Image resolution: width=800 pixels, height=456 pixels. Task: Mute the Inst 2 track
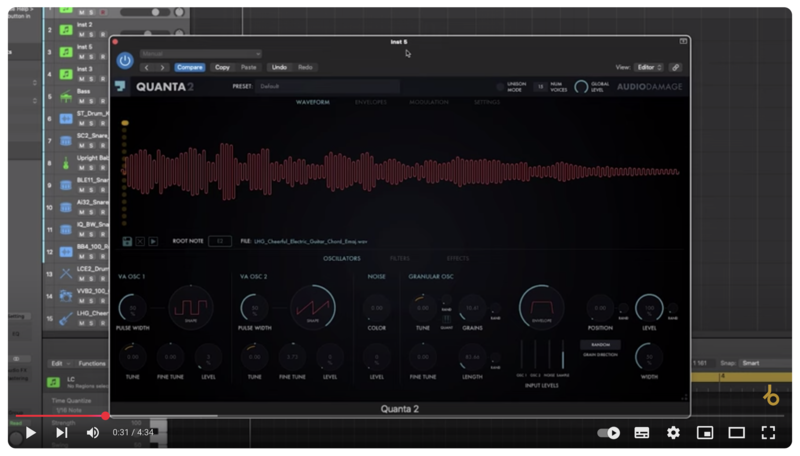tap(82, 35)
